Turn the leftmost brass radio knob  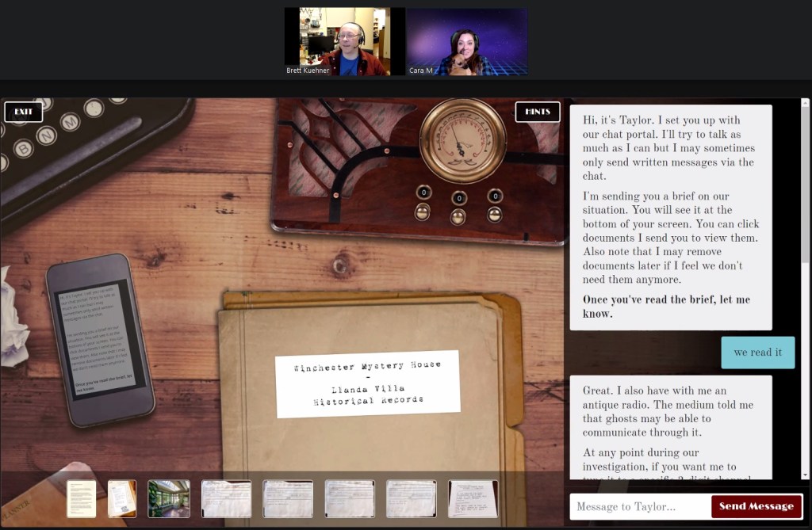point(423,213)
